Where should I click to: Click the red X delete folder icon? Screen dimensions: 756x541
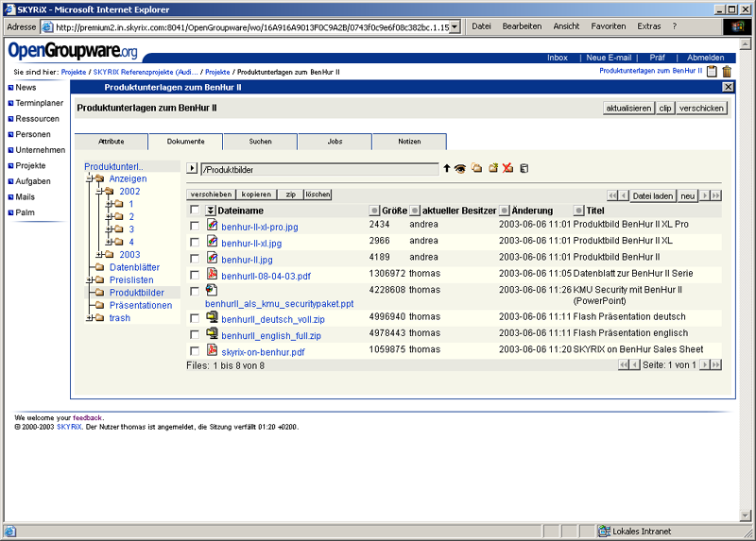507,168
